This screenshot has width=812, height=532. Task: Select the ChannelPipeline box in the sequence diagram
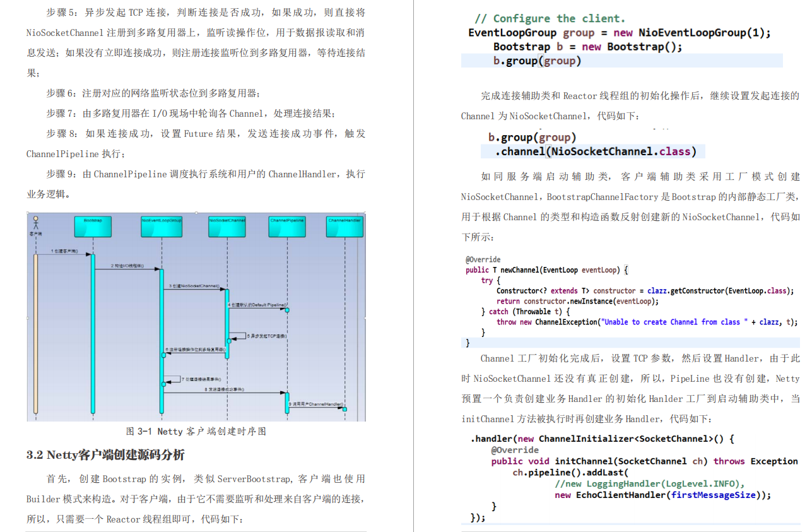click(x=287, y=227)
